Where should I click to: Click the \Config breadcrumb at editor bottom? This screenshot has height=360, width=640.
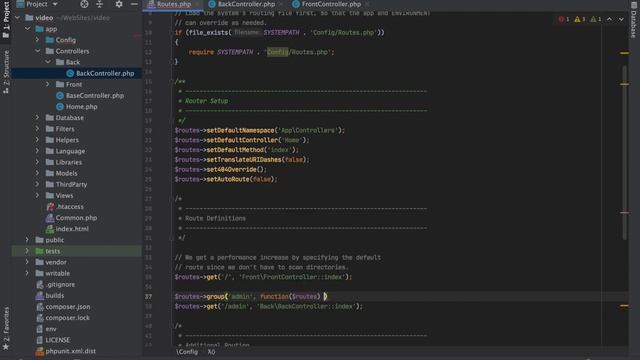(187, 352)
